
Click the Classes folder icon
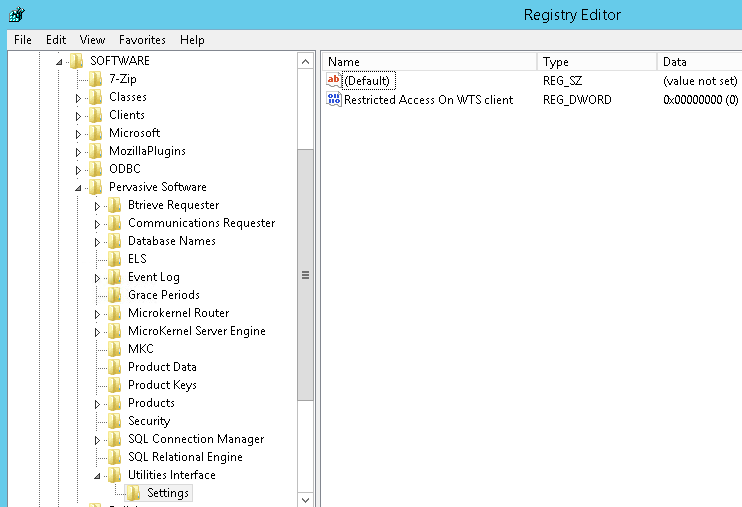click(x=95, y=97)
